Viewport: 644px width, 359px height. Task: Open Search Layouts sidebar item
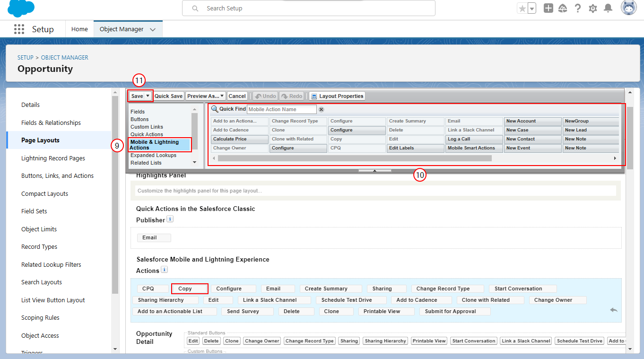pos(42,282)
